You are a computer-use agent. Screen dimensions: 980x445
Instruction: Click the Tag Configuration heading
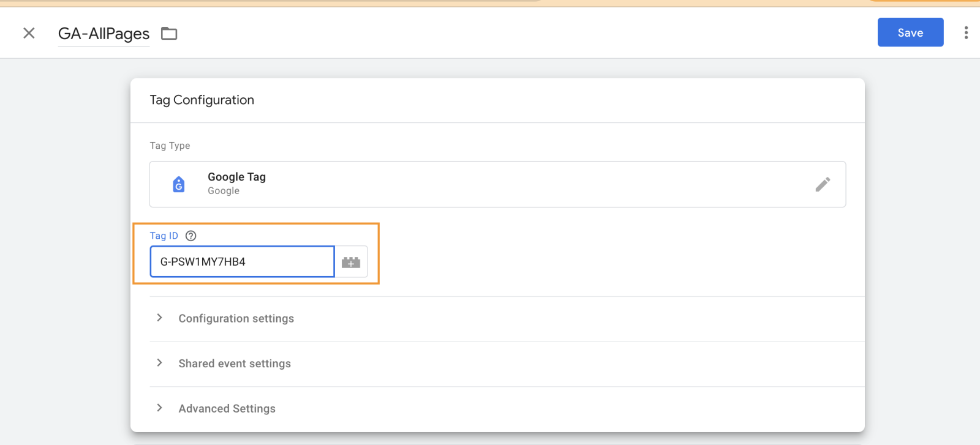click(x=202, y=100)
